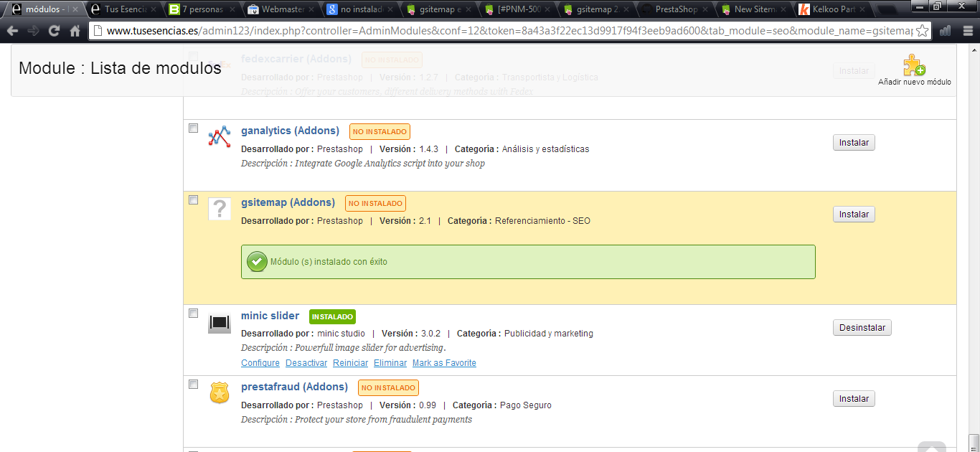Click the green INSTALADO badge
Screen dimensions: 980x452
[x=332, y=316]
